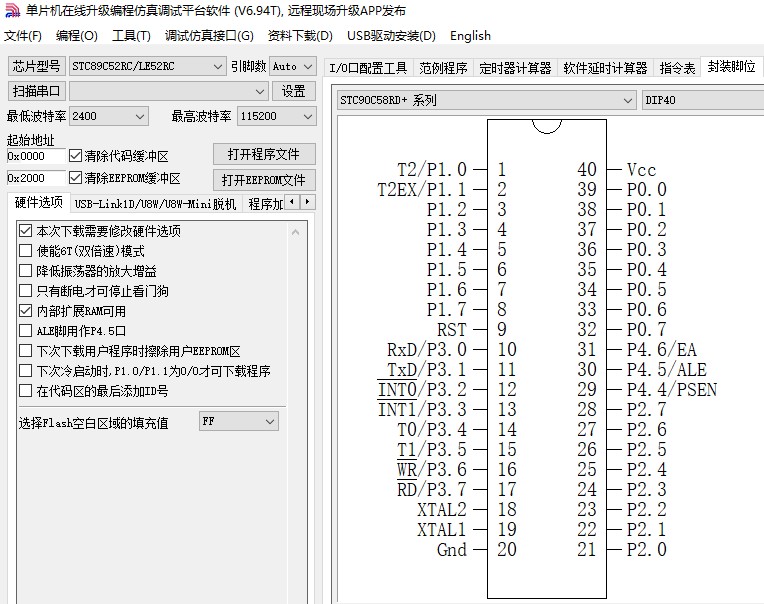Screen dimensions: 764x604
Task: Enable 在代码区的最后添加ID号 checkbox
Action: (x=25, y=391)
